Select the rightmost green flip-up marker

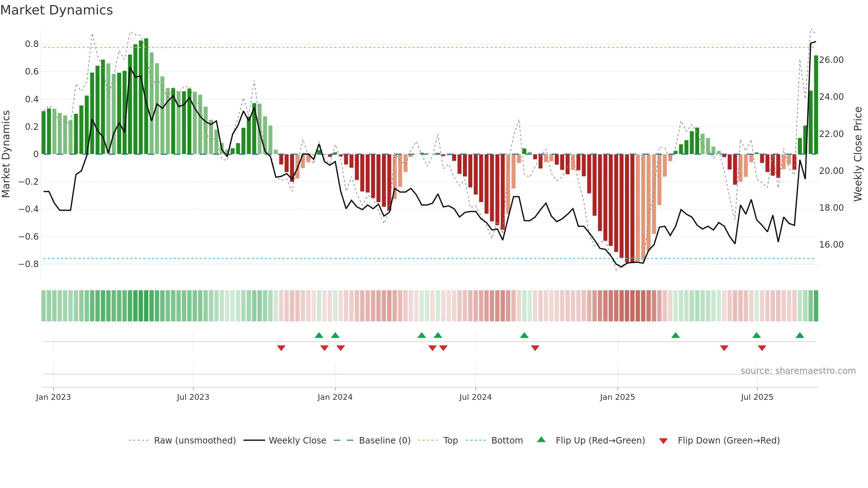[800, 335]
